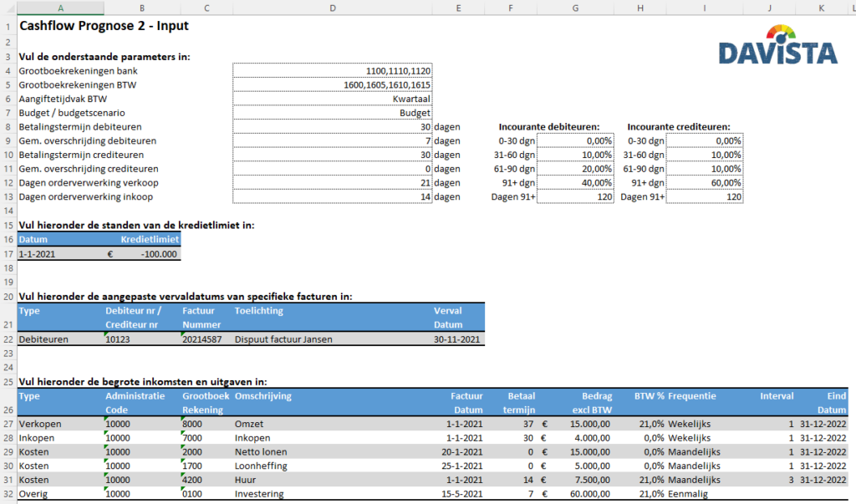Select row 17 header
The height and width of the screenshot is (504, 856).
click(x=8, y=254)
